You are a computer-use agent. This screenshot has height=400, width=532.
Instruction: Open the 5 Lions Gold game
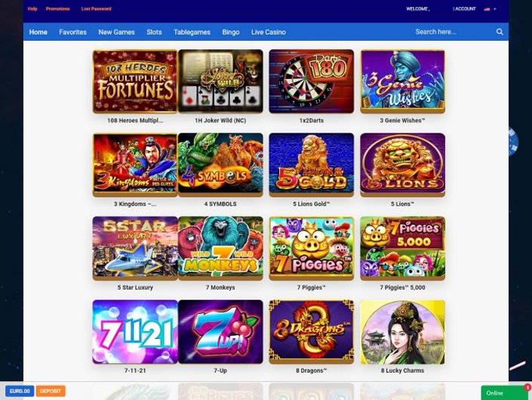[312, 165]
